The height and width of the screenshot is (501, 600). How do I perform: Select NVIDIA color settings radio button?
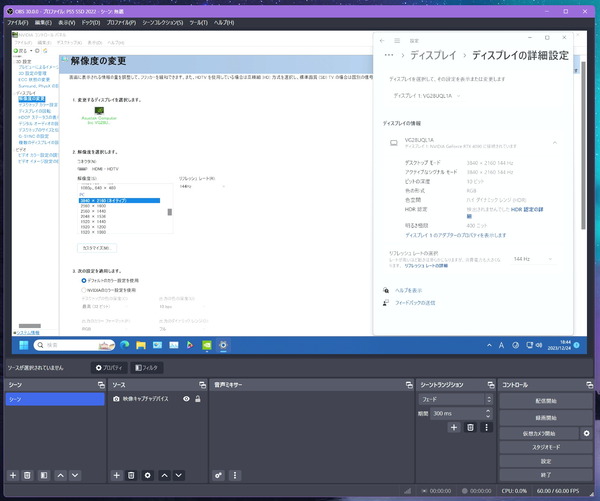point(83,290)
